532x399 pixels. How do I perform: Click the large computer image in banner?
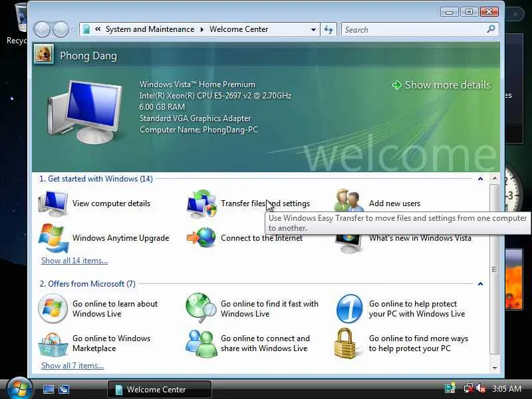(x=85, y=112)
